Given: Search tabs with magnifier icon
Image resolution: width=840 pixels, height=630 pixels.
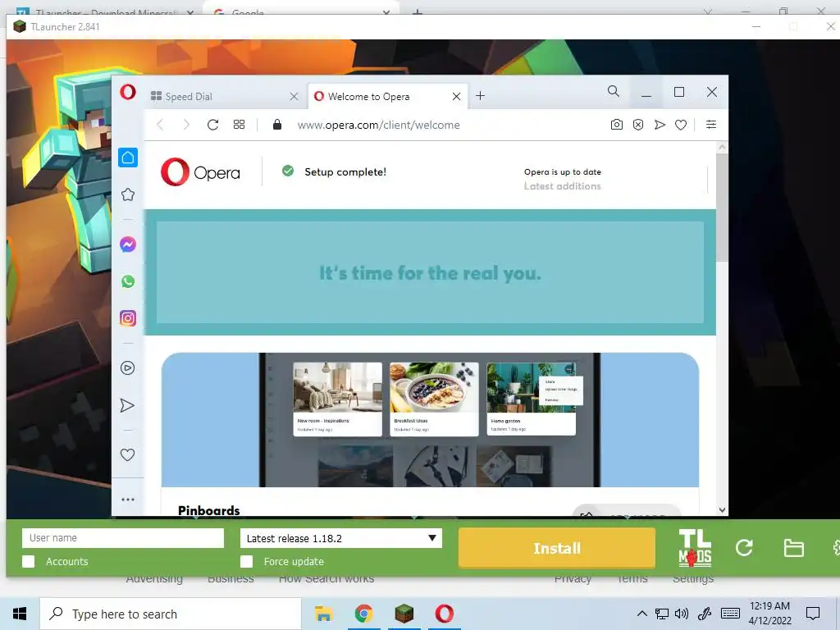Looking at the screenshot, I should point(614,92).
